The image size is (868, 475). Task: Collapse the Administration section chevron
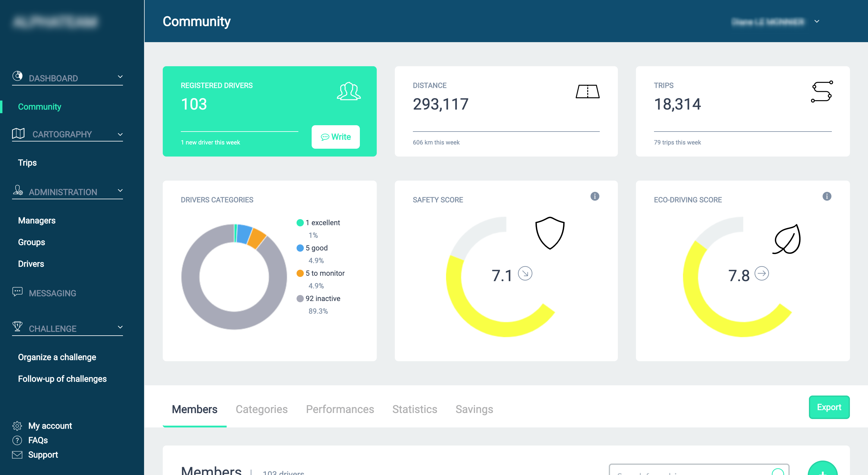(120, 191)
